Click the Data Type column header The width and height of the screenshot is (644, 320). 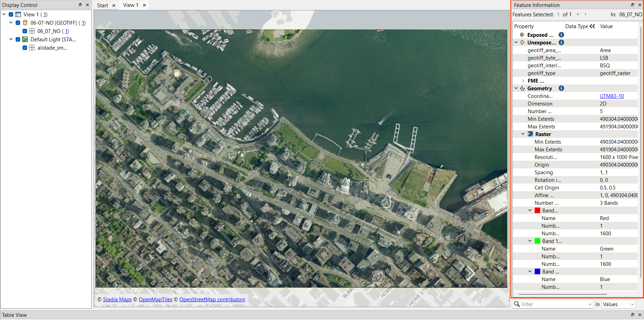[x=576, y=26]
